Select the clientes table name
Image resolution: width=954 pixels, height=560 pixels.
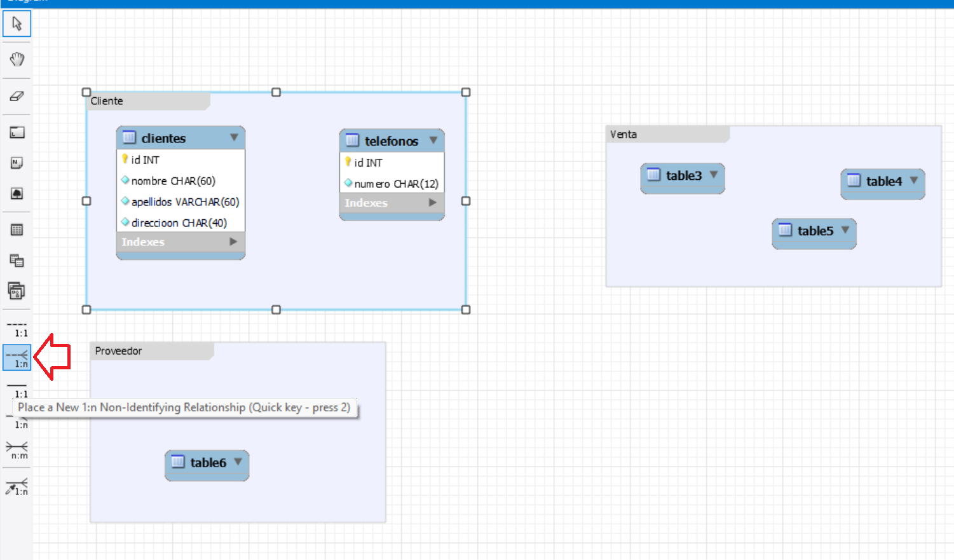pyautogui.click(x=163, y=138)
